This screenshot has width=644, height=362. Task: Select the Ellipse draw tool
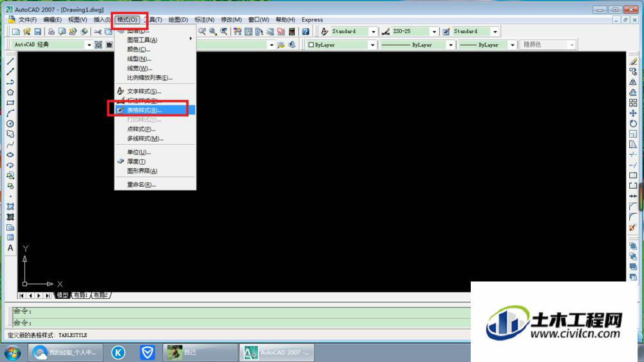(x=10, y=155)
